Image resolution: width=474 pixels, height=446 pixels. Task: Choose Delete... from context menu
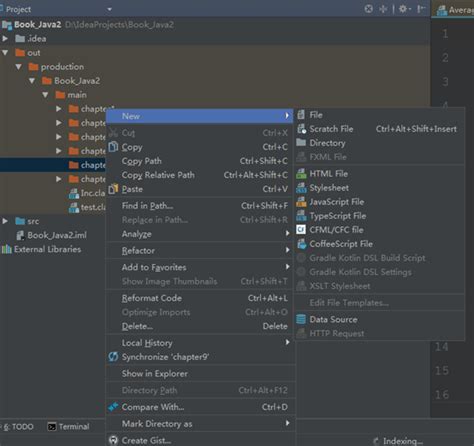tap(200, 326)
